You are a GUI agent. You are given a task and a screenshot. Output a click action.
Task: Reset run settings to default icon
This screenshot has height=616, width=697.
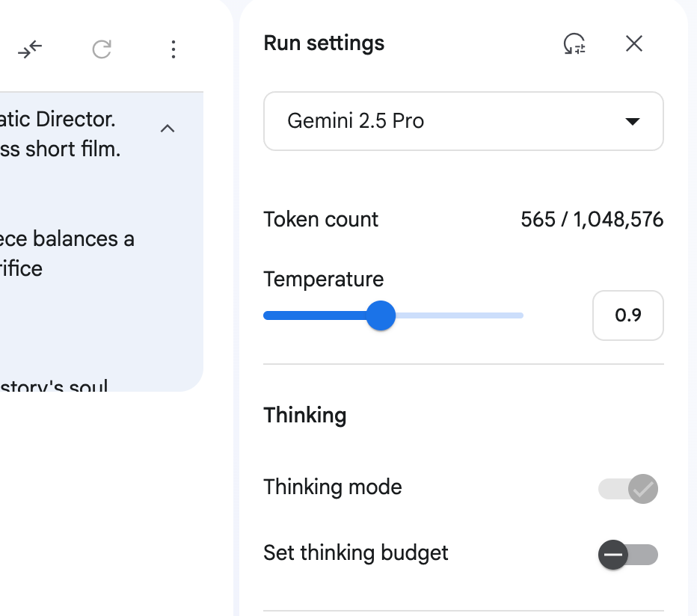(x=574, y=43)
